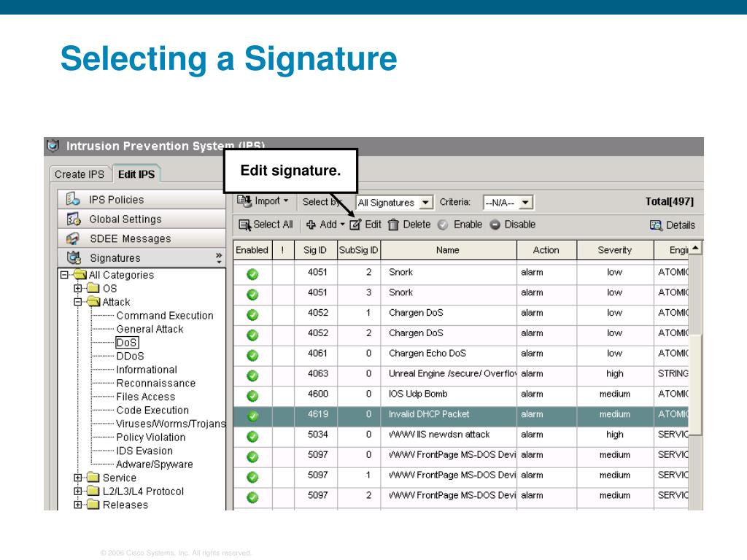Click the OS folder icon

point(93,288)
